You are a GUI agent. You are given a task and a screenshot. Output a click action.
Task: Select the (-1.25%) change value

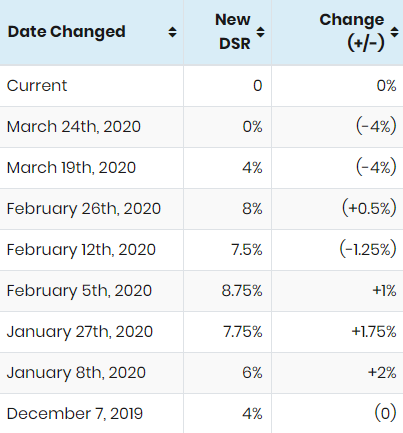368,249
